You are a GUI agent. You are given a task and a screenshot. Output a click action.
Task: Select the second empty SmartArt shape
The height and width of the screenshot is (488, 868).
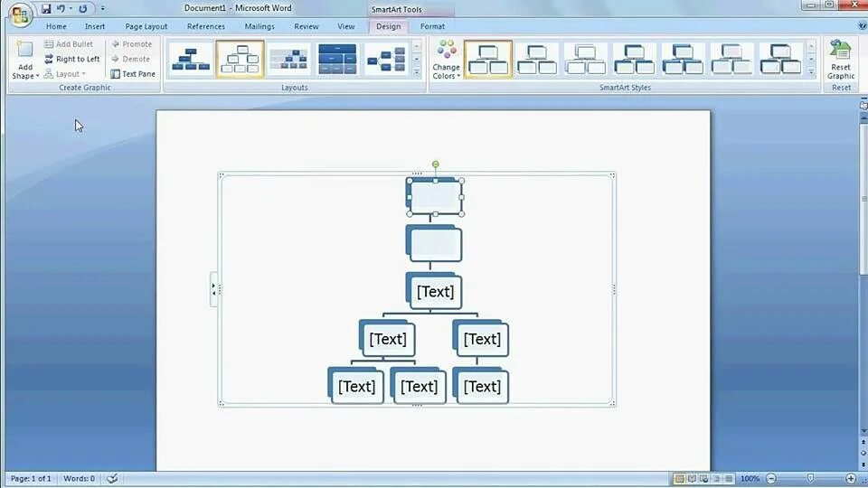434,243
